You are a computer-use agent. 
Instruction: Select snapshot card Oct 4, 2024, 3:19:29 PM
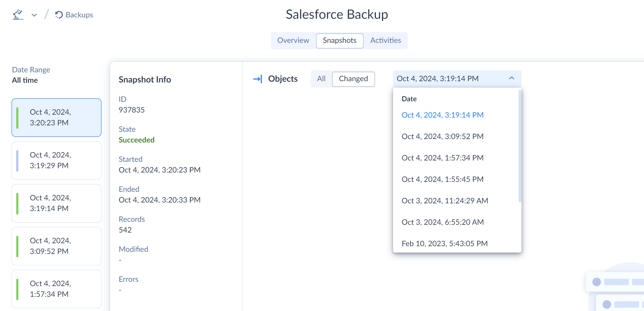(x=57, y=160)
